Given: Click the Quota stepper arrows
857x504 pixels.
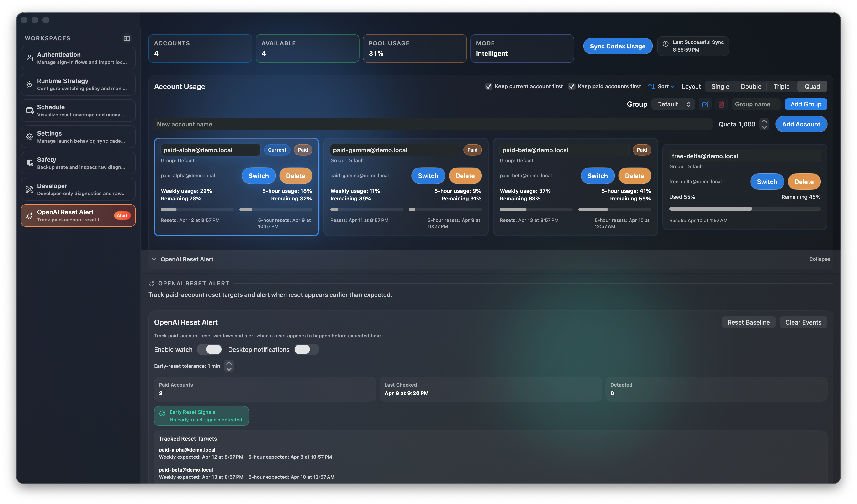Looking at the screenshot, I should (x=764, y=124).
